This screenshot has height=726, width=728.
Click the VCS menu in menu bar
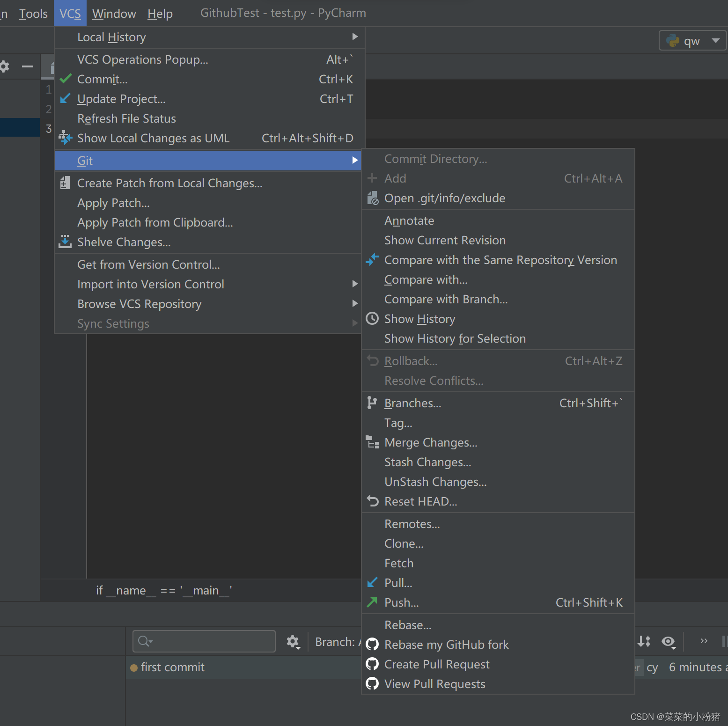(70, 14)
